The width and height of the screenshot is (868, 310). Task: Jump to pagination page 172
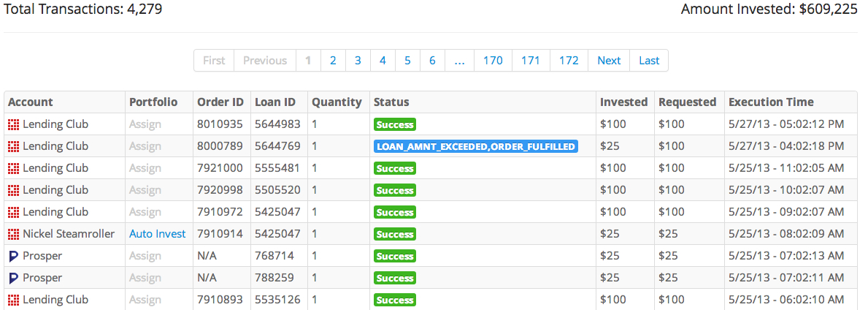click(x=569, y=61)
